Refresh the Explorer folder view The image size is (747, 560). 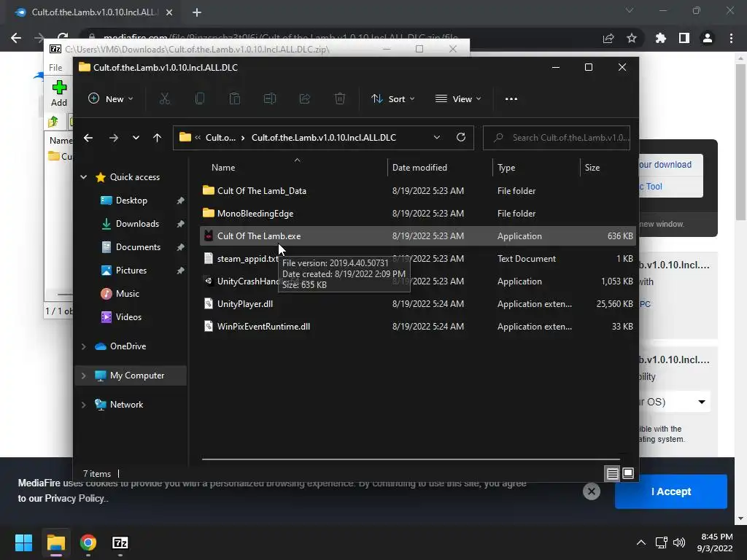click(x=461, y=137)
